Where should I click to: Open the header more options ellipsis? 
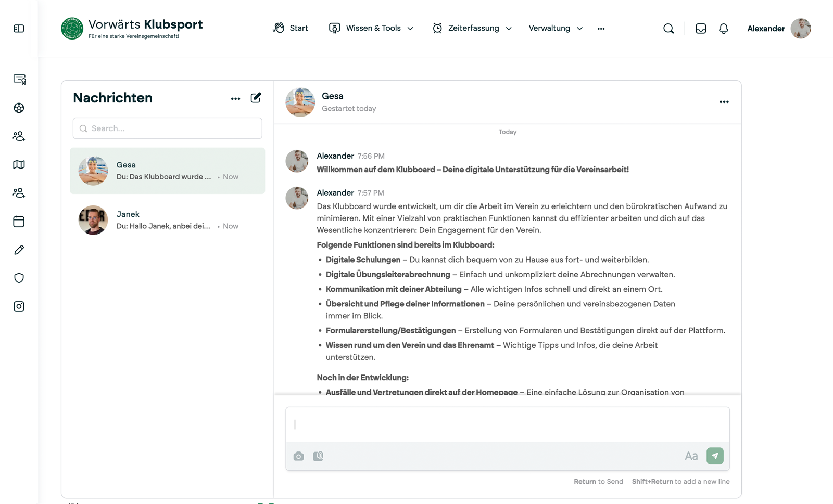[601, 29]
